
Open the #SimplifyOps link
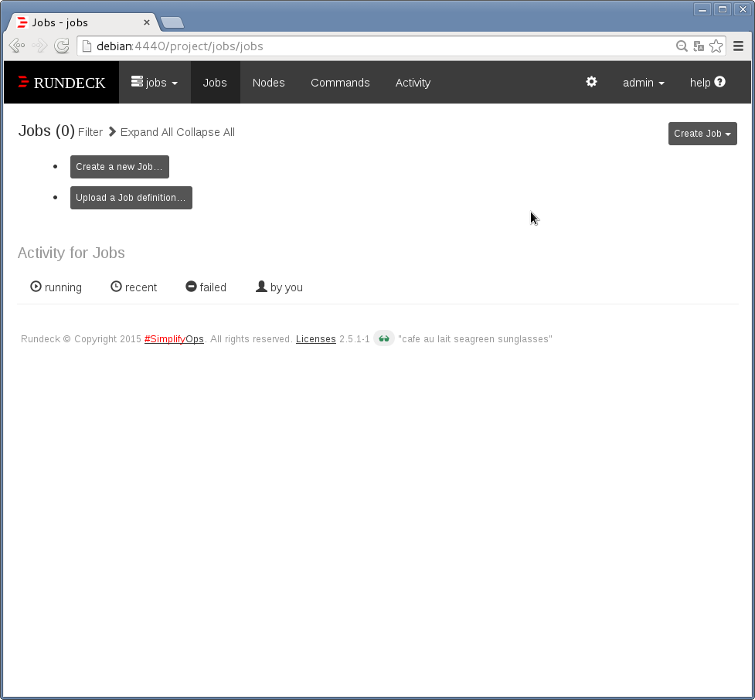(x=174, y=339)
